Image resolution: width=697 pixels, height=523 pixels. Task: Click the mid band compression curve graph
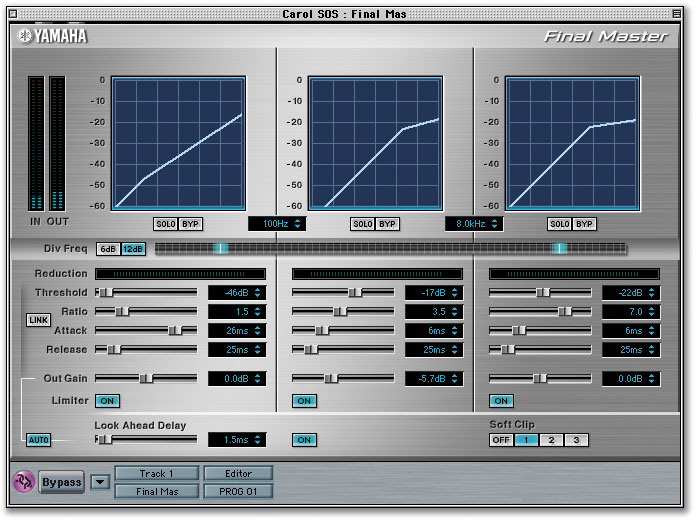[x=376, y=143]
